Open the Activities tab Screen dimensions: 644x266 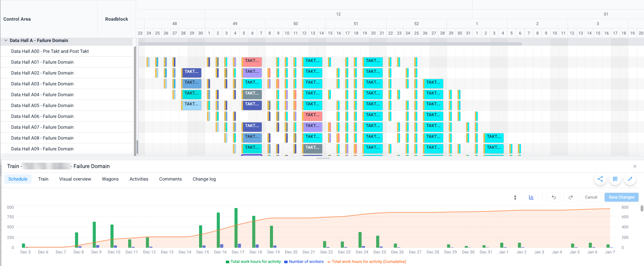point(139,179)
